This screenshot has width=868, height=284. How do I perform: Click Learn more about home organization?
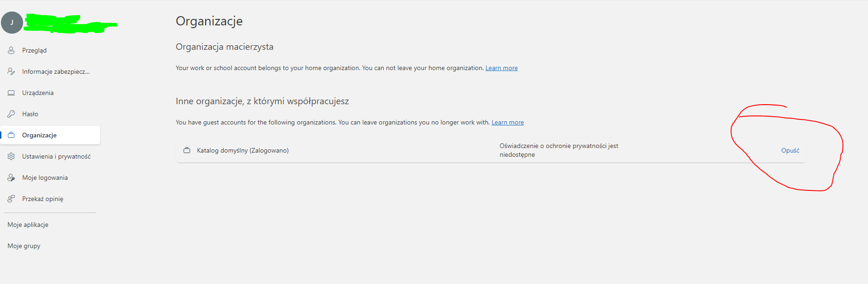click(501, 68)
